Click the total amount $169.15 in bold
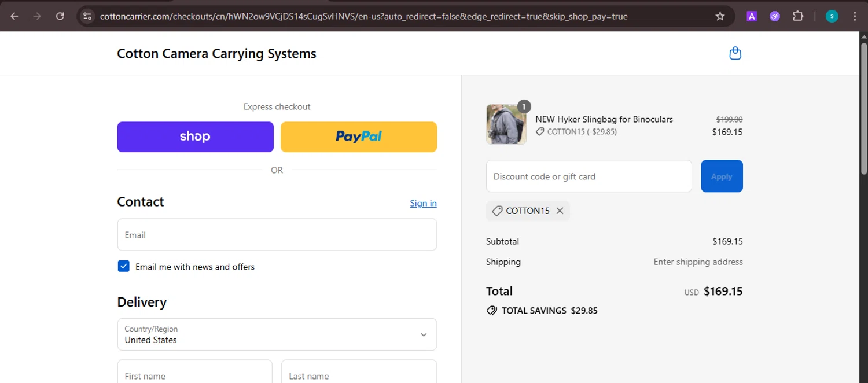868x383 pixels. pyautogui.click(x=723, y=292)
